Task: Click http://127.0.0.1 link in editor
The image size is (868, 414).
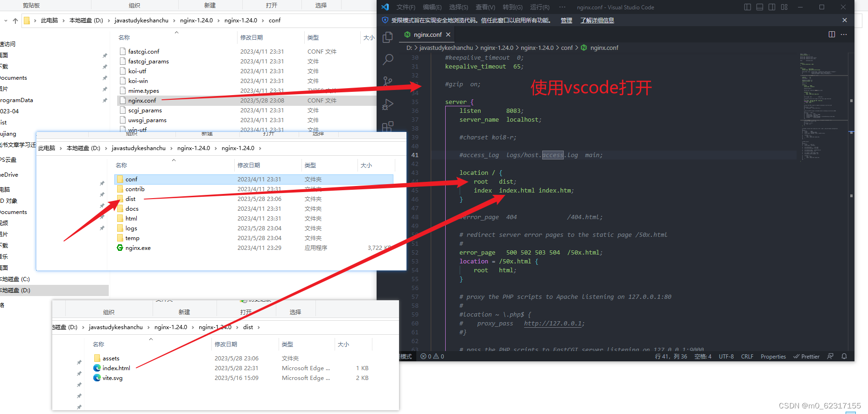Action: coord(553,323)
